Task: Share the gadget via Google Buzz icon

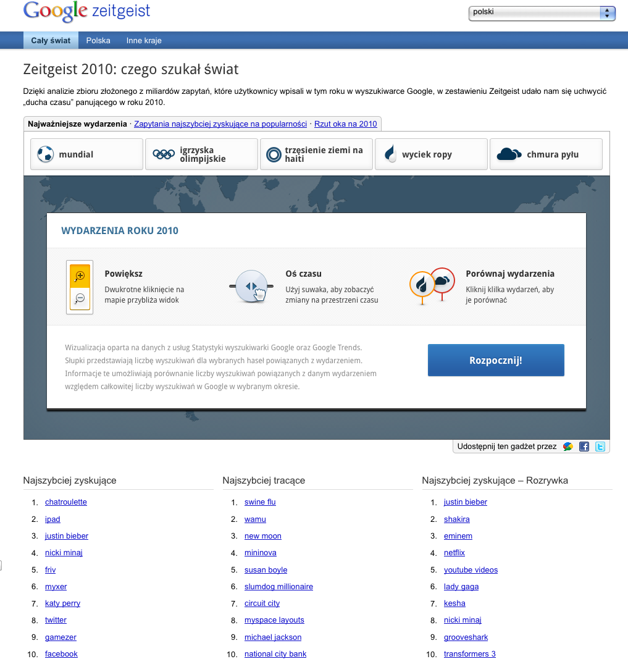Action: click(x=568, y=447)
